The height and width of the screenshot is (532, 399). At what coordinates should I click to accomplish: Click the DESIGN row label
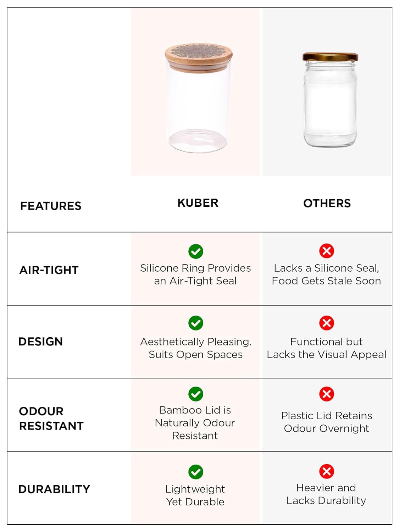(x=41, y=342)
